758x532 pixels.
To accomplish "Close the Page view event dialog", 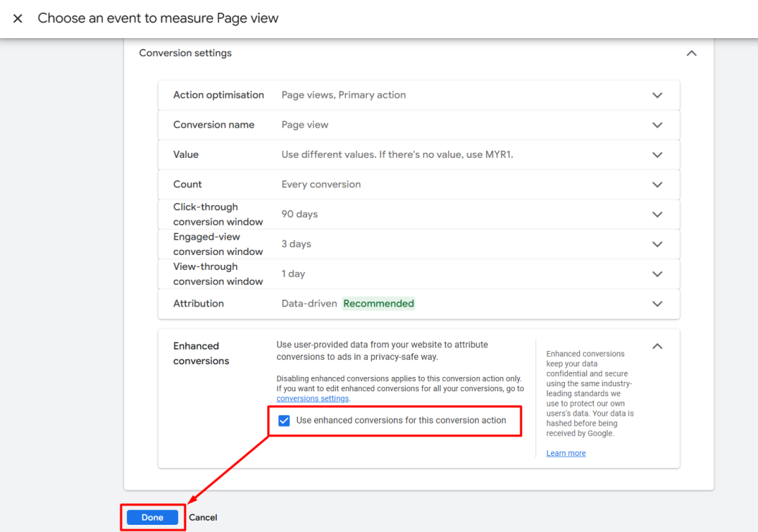I will [x=18, y=19].
